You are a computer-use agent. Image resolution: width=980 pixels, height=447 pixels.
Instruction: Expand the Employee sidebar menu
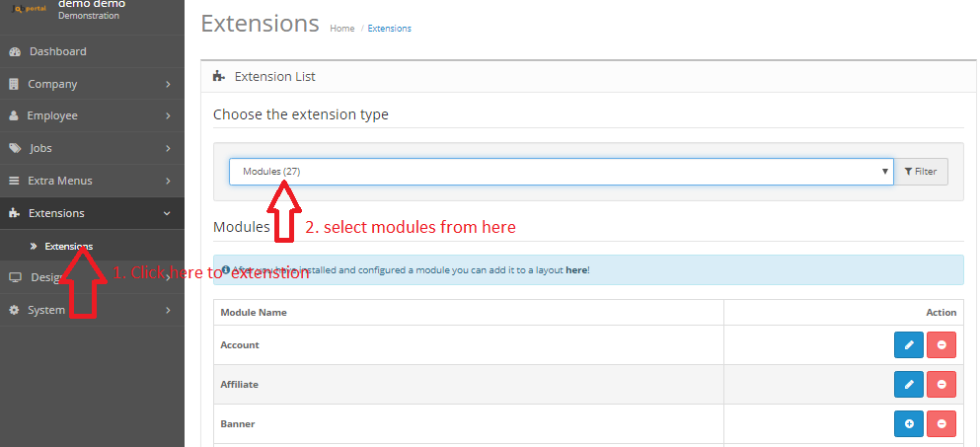91,115
